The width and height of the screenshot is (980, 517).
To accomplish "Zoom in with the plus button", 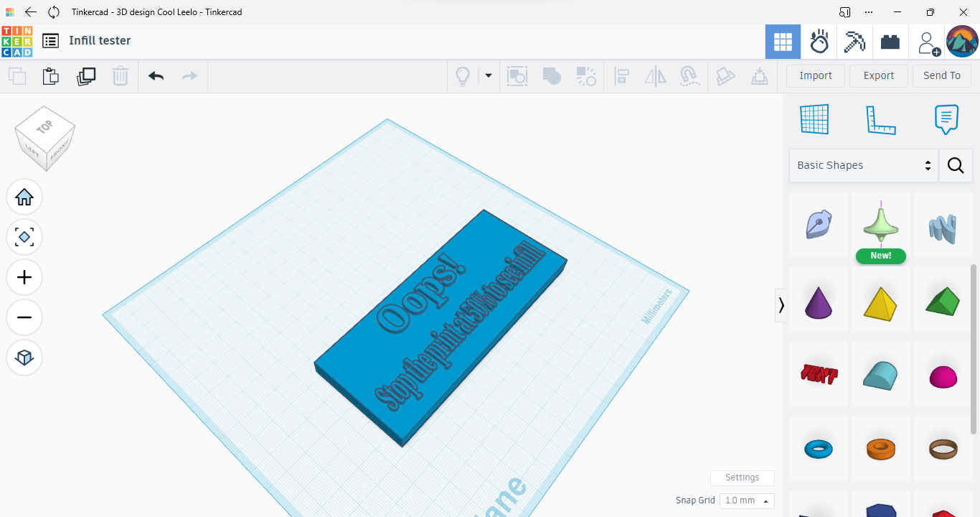I will pos(24,277).
